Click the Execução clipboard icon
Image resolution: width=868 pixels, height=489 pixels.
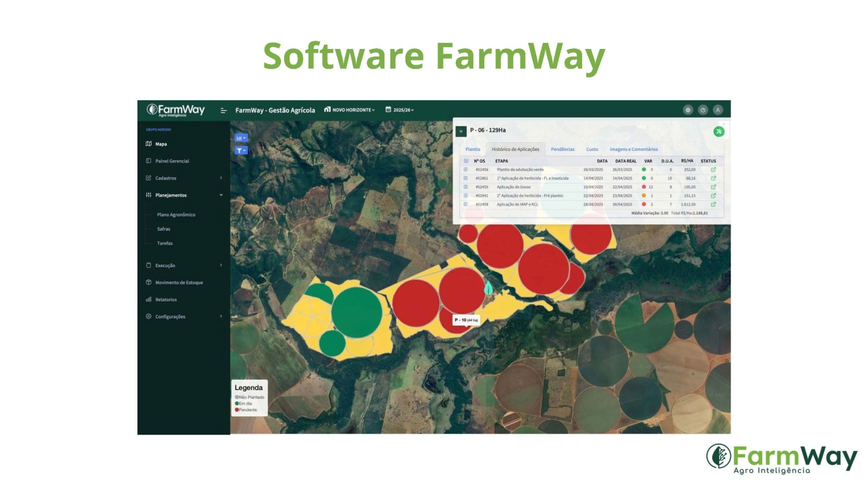[148, 266]
